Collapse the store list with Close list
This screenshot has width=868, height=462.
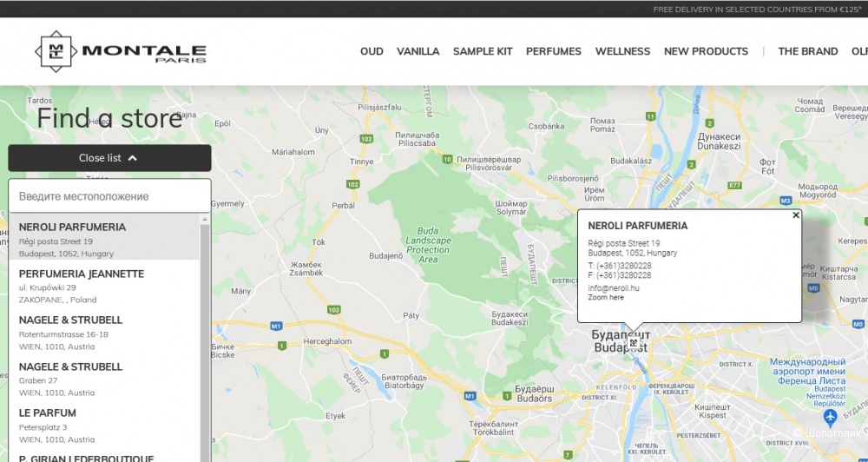[x=109, y=158]
